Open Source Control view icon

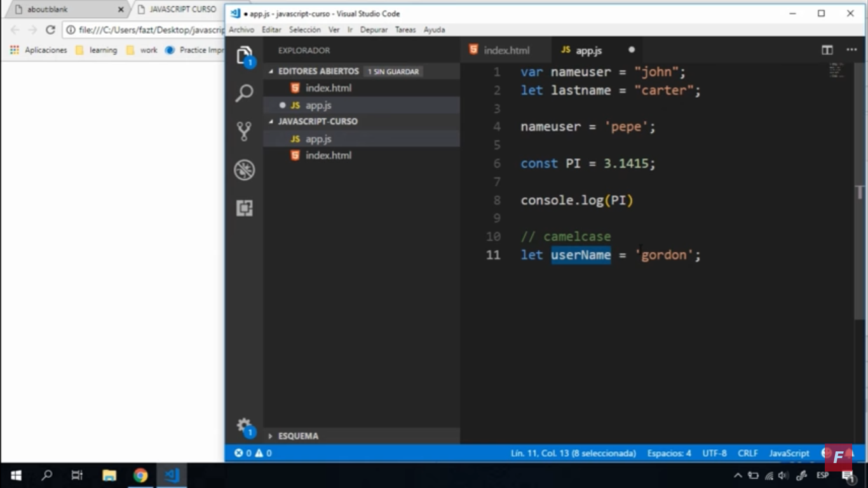244,132
